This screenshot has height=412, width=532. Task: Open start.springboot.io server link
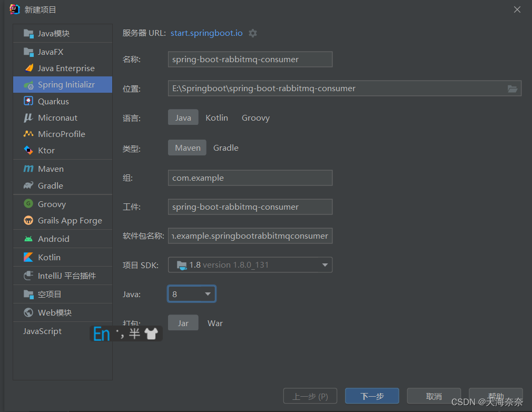tap(206, 33)
